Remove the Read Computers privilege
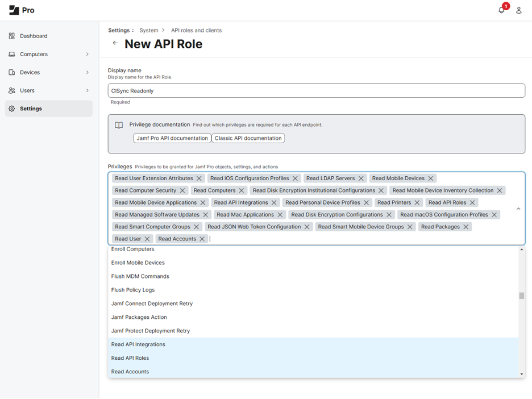This screenshot has width=532, height=399. tap(242, 190)
